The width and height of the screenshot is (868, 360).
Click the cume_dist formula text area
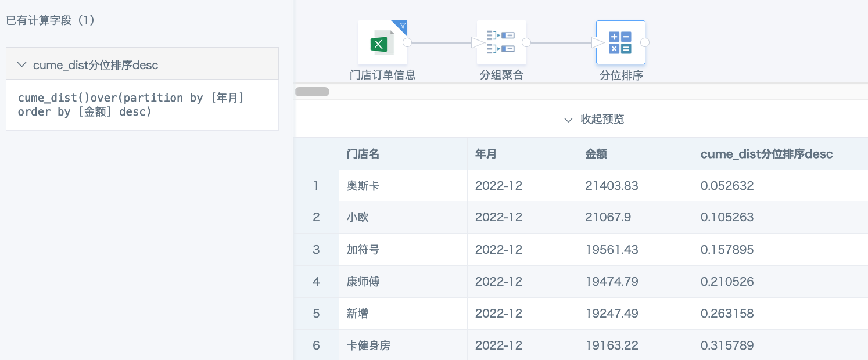(x=142, y=105)
